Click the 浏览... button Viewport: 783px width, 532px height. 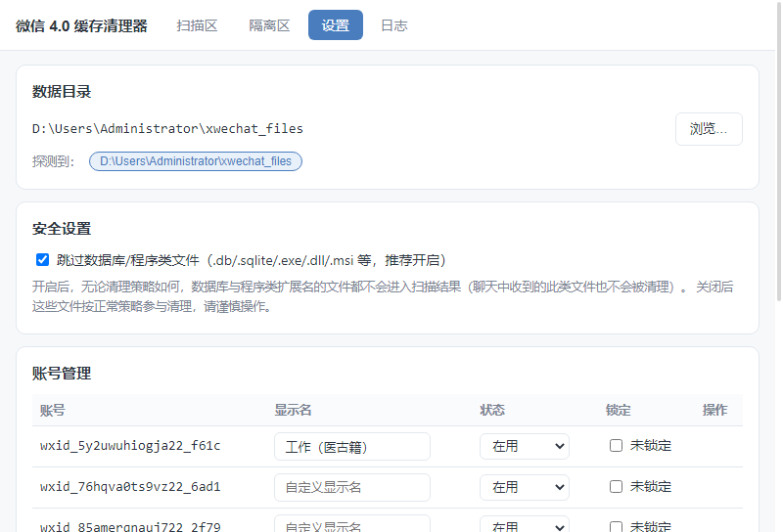(709, 129)
